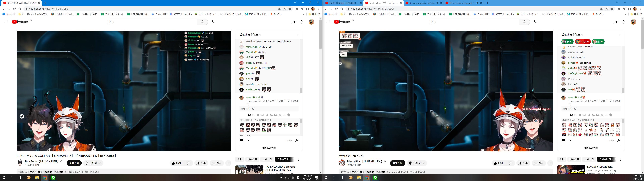The image size is (644, 181).
Task: Open Super Chat dollar icon in Ren chat
Action: pos(248,140)
